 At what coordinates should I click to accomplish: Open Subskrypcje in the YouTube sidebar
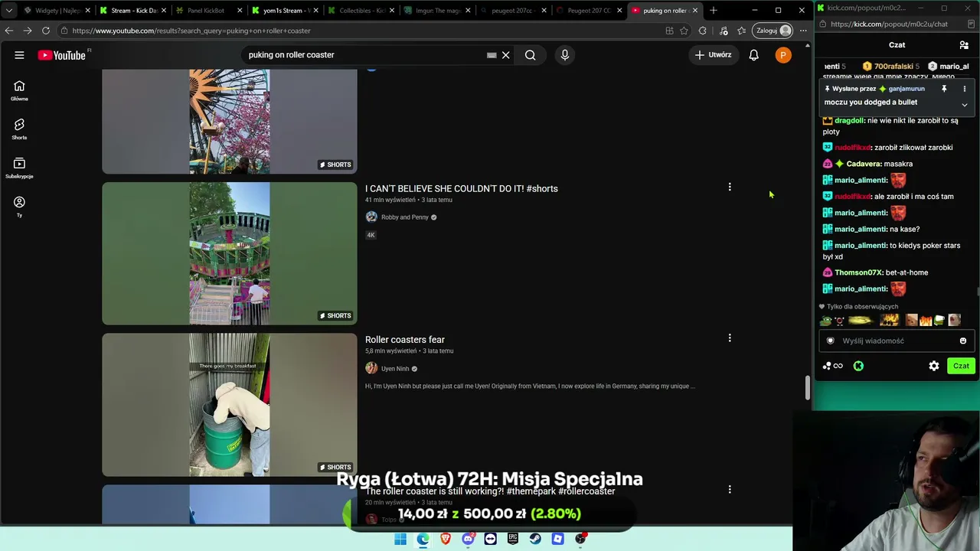19,168
